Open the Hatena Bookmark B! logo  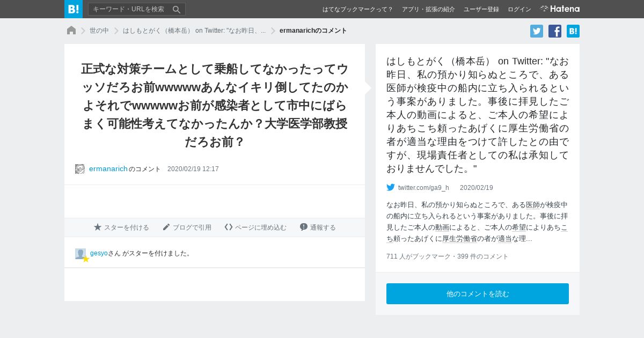tap(73, 9)
